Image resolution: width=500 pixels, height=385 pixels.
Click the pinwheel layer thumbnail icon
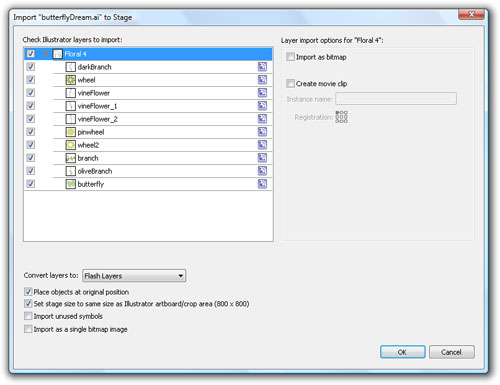click(70, 132)
